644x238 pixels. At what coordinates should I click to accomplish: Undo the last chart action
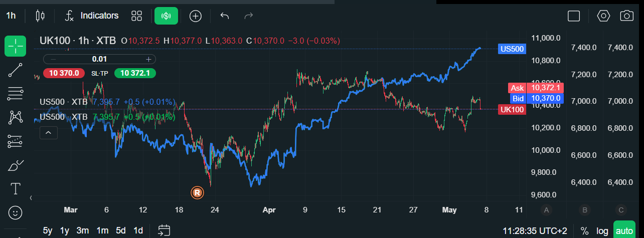click(x=225, y=16)
